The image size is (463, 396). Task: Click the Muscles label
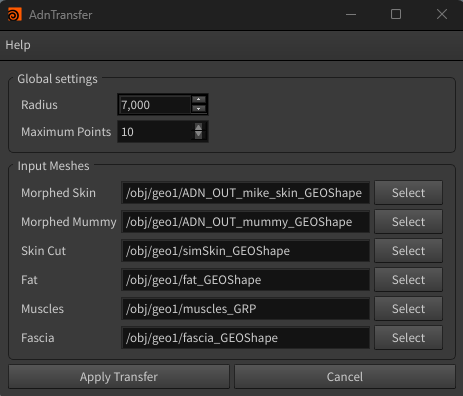click(x=42, y=309)
